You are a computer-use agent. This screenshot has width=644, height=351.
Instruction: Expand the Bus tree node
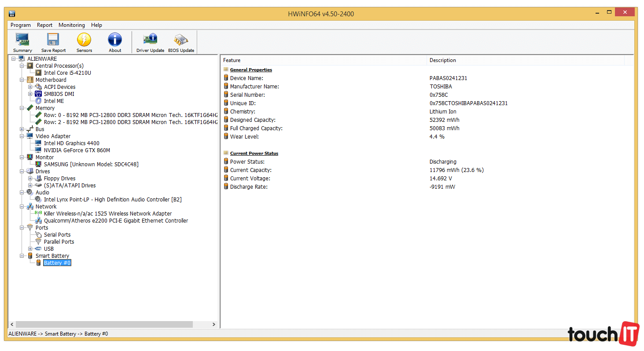tap(22, 129)
